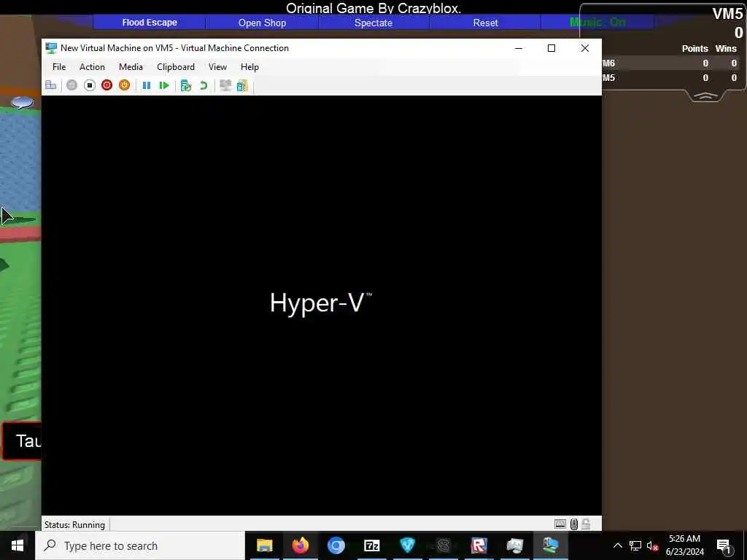Pause the virtual machine
The width and height of the screenshot is (747, 560).
147,85
